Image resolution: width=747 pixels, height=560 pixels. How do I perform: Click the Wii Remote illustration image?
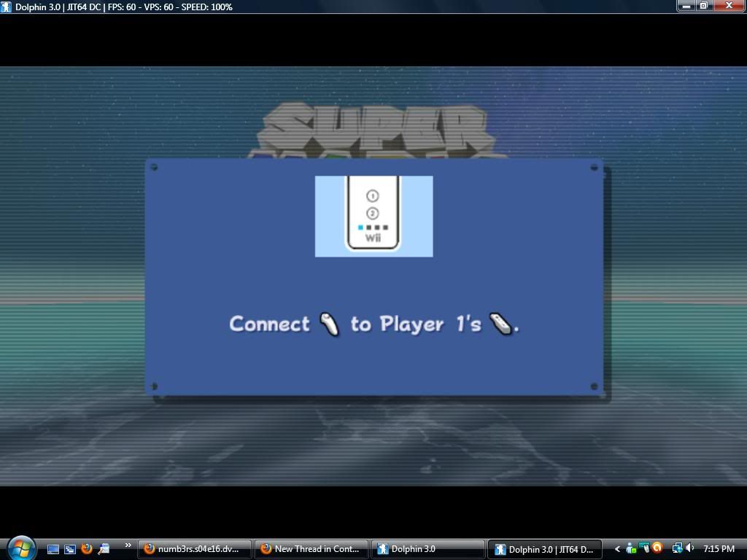(x=374, y=216)
